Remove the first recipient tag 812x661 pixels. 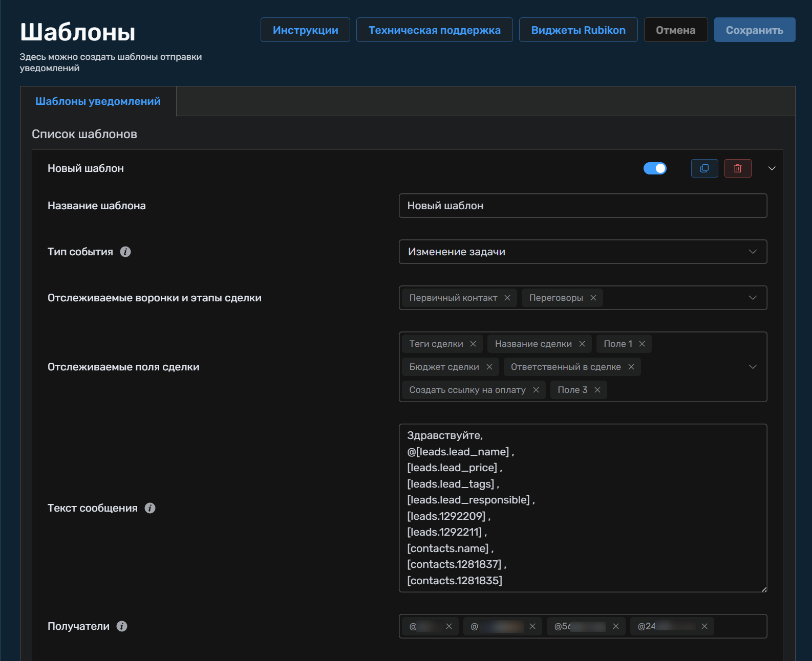449,626
